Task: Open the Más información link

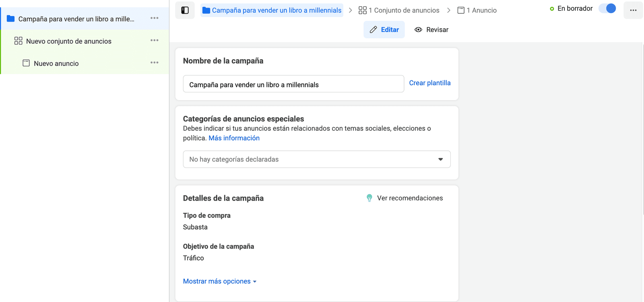Action: pyautogui.click(x=234, y=138)
